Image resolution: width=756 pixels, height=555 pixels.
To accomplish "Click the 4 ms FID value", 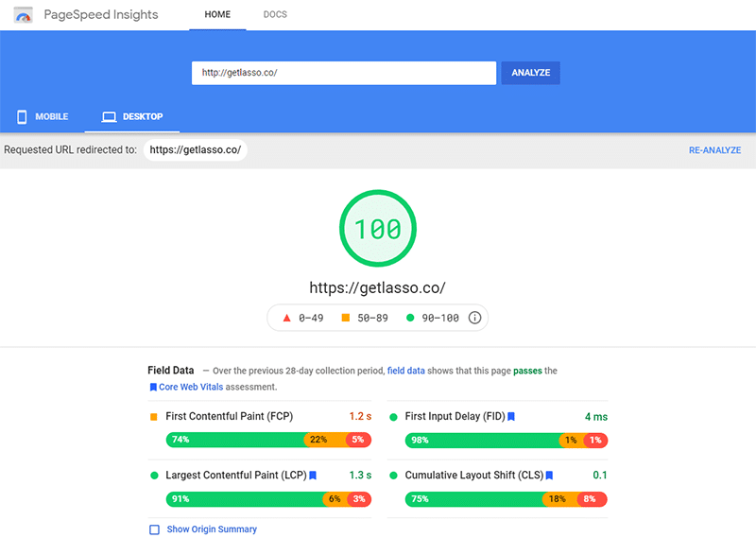I will coord(596,417).
